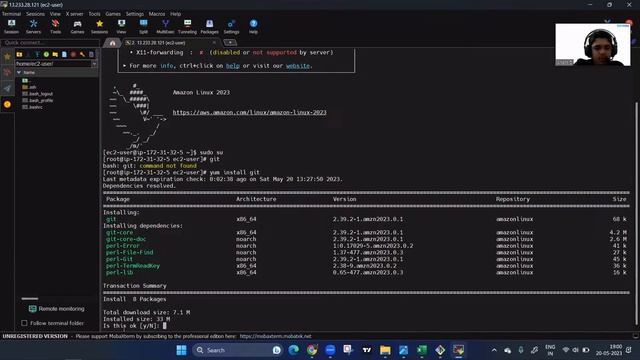Open the Terminal menu
The height and width of the screenshot is (360, 640).
coord(11,14)
